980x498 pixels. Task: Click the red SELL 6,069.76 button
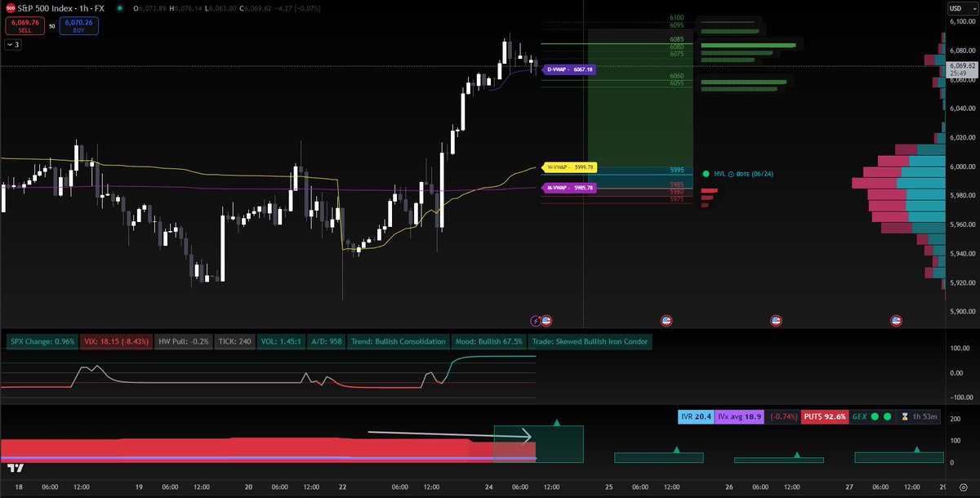click(24, 26)
